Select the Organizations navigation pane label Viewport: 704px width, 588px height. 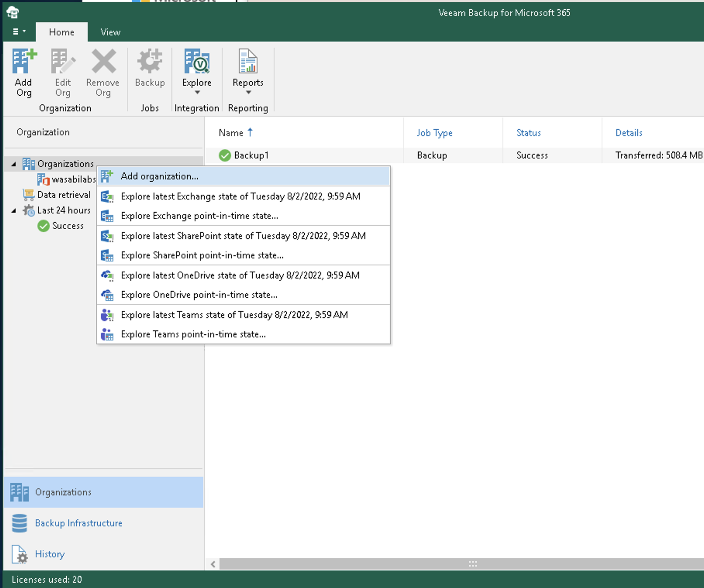point(63,492)
